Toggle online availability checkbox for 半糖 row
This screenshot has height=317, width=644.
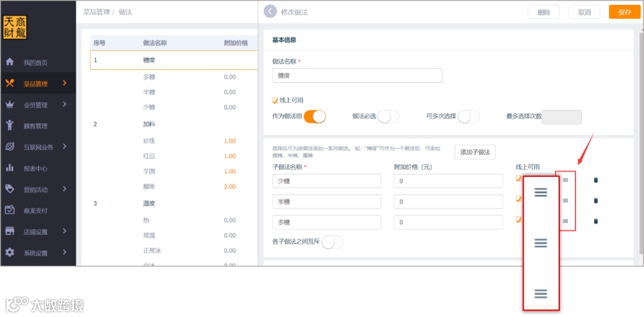tap(519, 199)
